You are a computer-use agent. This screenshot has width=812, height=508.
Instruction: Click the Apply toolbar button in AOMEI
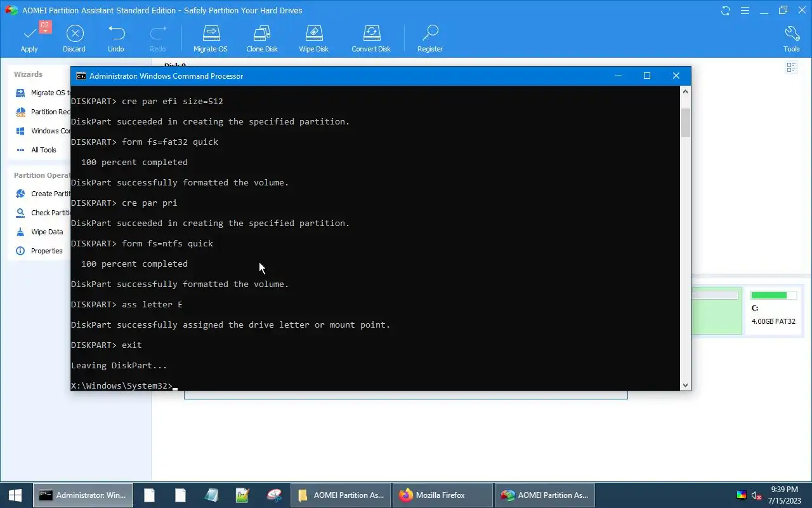29,39
